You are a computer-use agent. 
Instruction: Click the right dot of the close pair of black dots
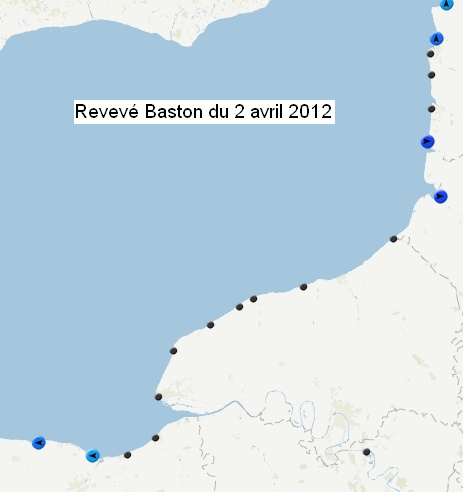[x=253, y=299]
